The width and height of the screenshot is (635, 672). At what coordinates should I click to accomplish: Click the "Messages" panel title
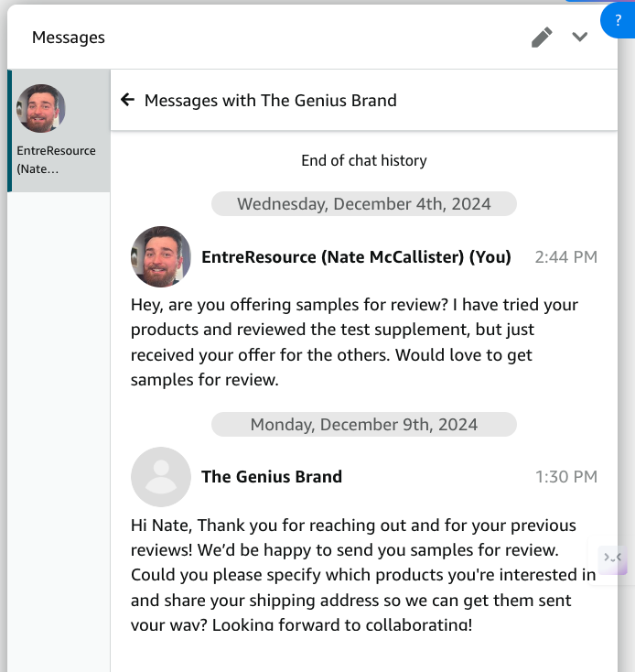coord(69,38)
